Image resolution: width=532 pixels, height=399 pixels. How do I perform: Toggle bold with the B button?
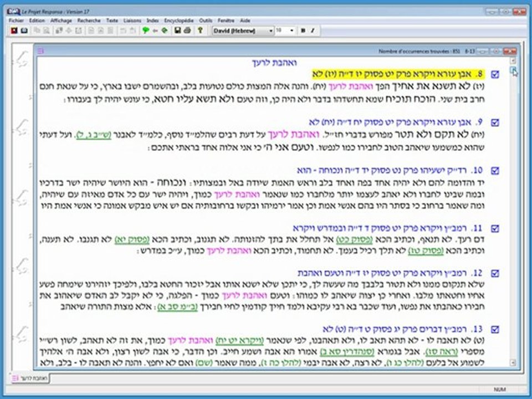[x=303, y=30]
